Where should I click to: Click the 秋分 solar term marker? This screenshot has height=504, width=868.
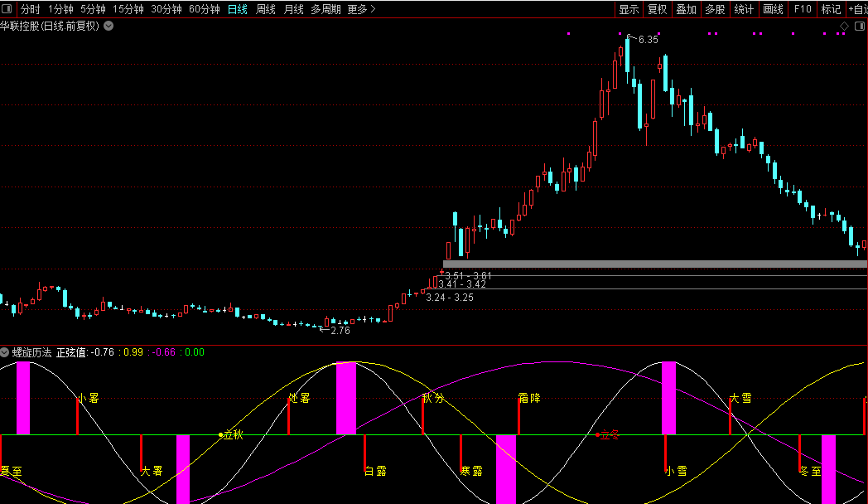pos(433,398)
